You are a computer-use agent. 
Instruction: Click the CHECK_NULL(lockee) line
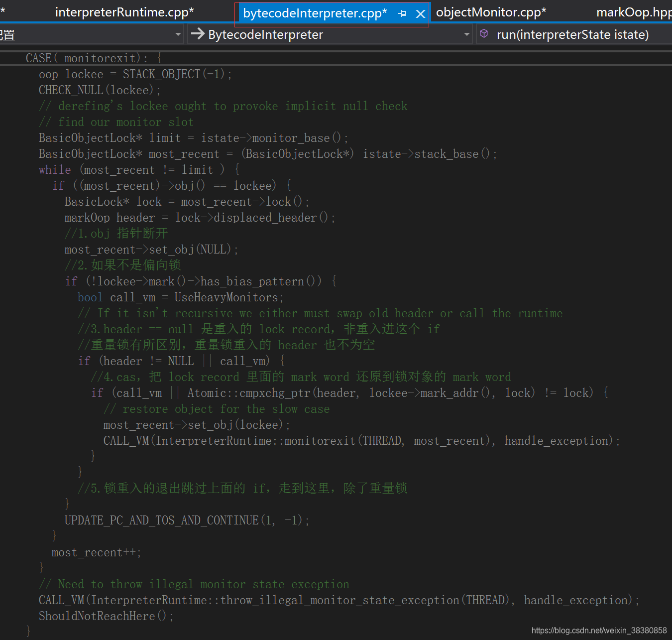point(100,90)
